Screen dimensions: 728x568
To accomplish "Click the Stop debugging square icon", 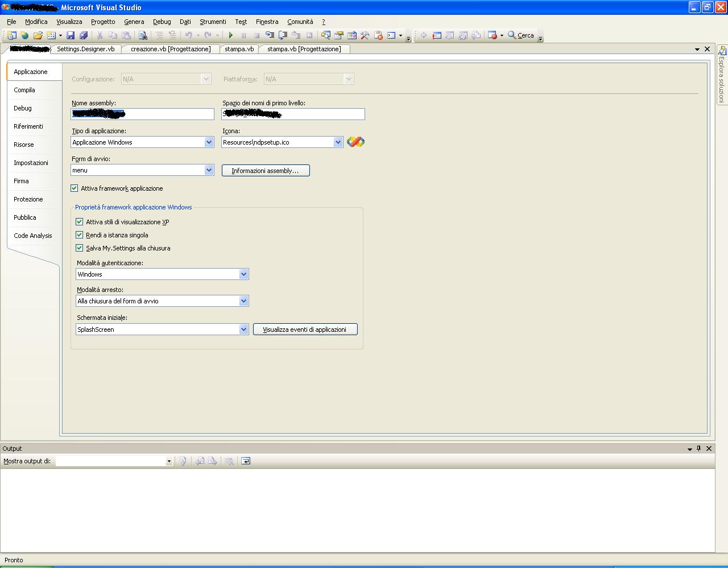I will [x=257, y=35].
